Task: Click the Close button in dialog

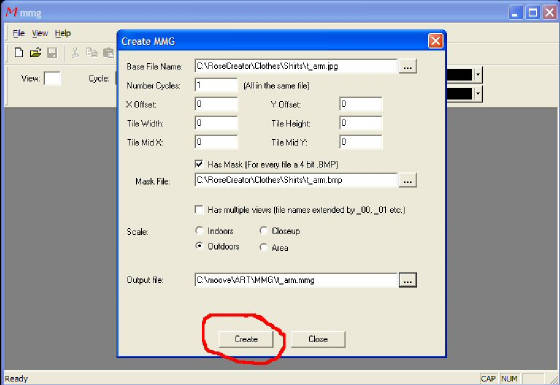Action: pos(318,339)
